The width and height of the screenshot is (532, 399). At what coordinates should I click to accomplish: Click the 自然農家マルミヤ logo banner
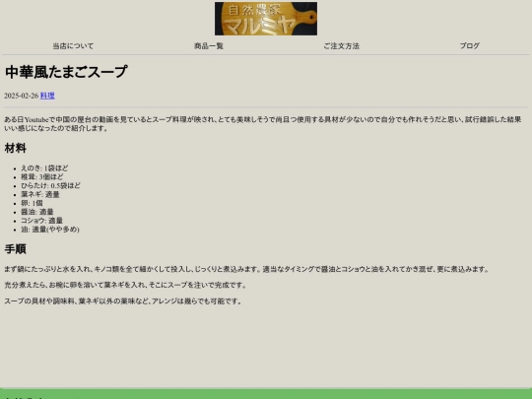266,19
